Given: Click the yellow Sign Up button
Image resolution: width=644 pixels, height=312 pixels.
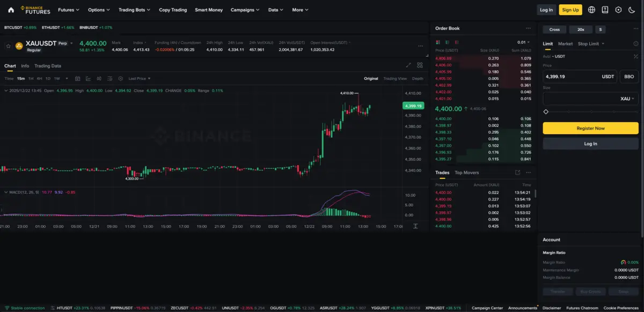Looking at the screenshot, I should pos(570,10).
